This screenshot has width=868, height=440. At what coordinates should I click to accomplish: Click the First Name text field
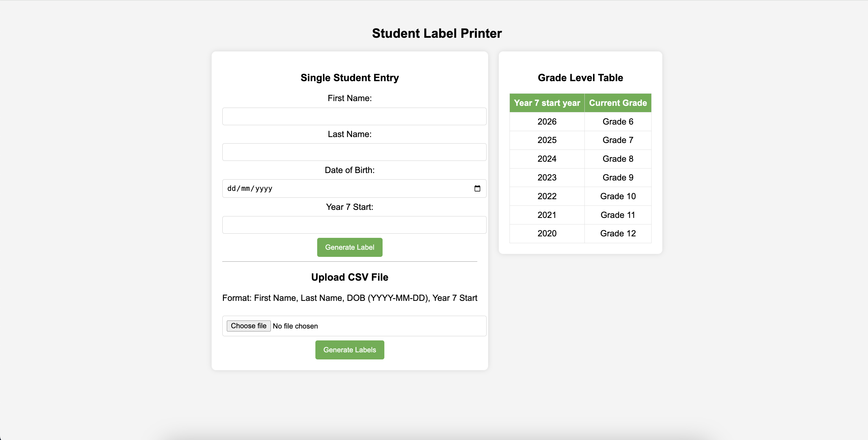[x=354, y=116]
